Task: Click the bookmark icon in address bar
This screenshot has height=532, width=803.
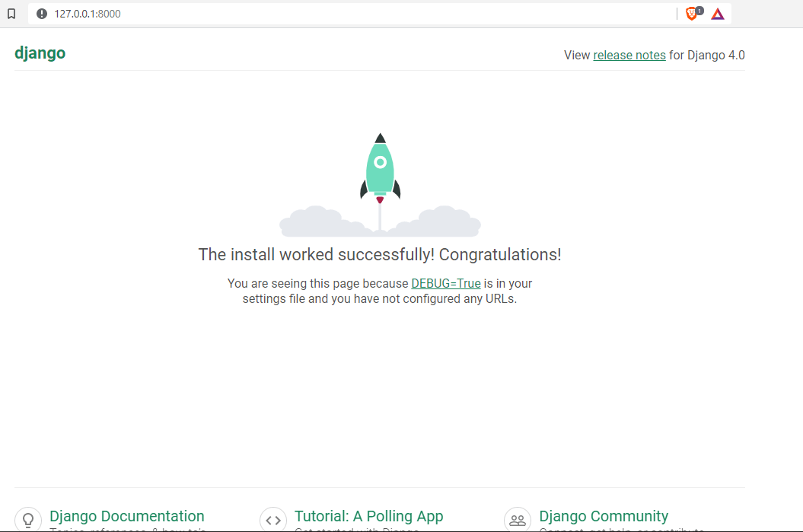Action: [11, 14]
